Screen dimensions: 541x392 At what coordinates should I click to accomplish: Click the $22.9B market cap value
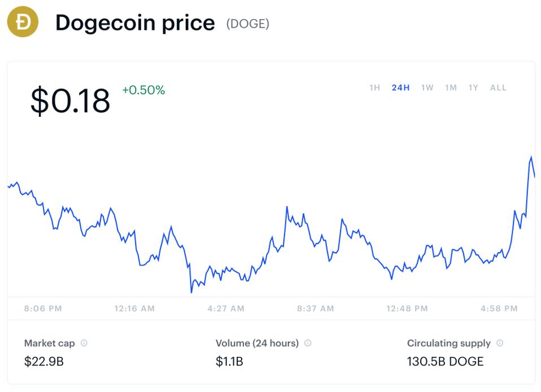(x=44, y=362)
